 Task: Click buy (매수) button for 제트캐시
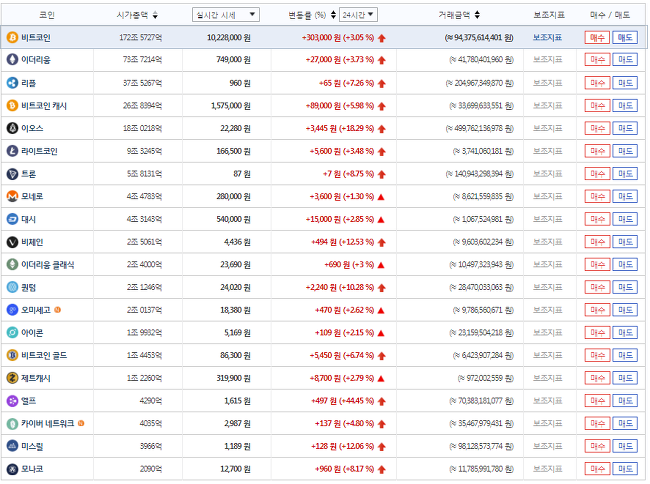coord(597,378)
